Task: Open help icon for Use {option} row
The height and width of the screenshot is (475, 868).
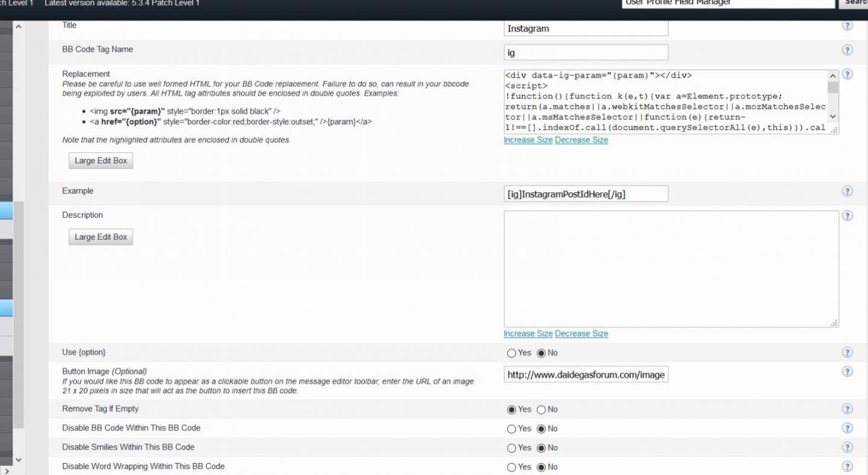Action: 847,353
